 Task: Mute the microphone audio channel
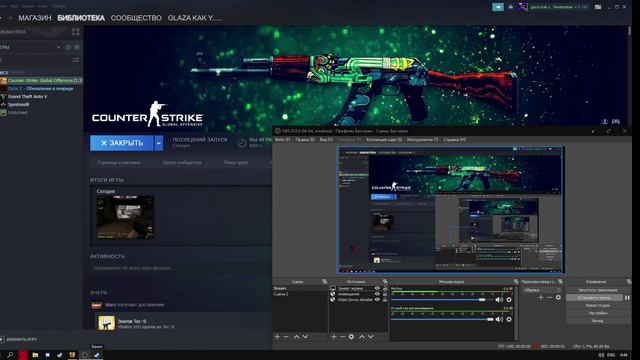click(499, 300)
